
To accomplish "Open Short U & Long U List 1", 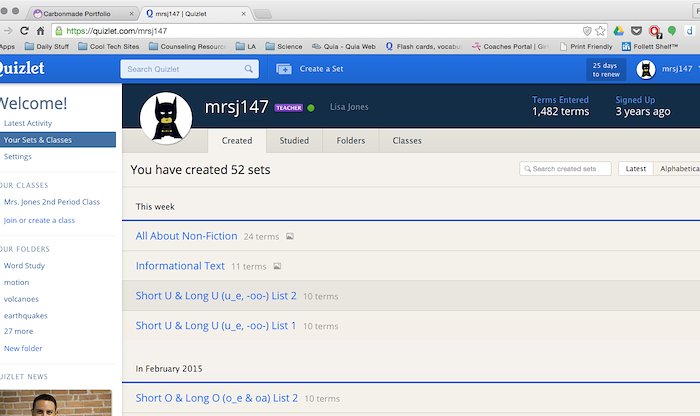I will [216, 326].
